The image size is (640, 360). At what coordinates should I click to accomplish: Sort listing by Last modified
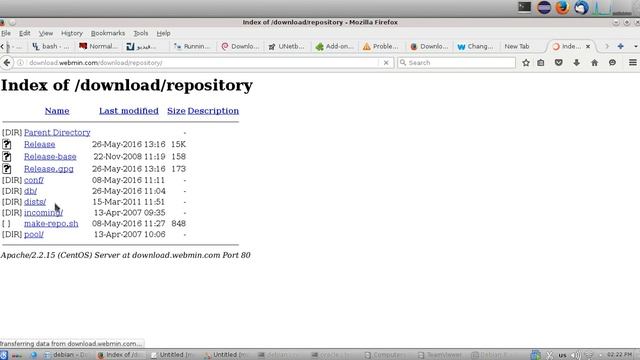coord(129,111)
